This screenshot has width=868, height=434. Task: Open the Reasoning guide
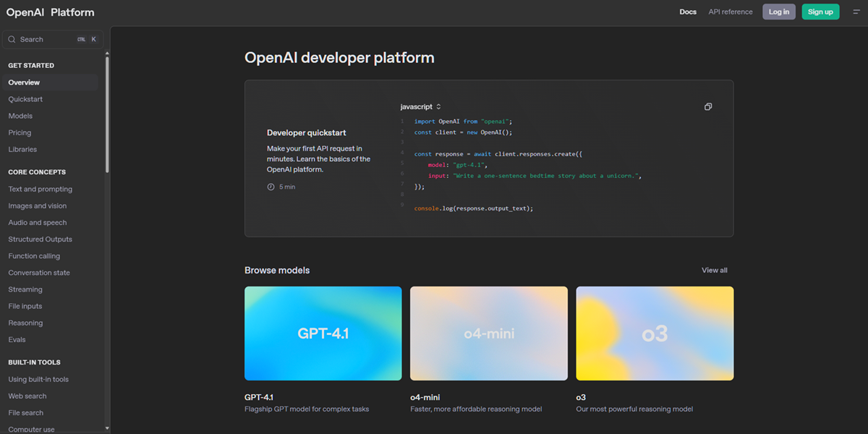[25, 323]
